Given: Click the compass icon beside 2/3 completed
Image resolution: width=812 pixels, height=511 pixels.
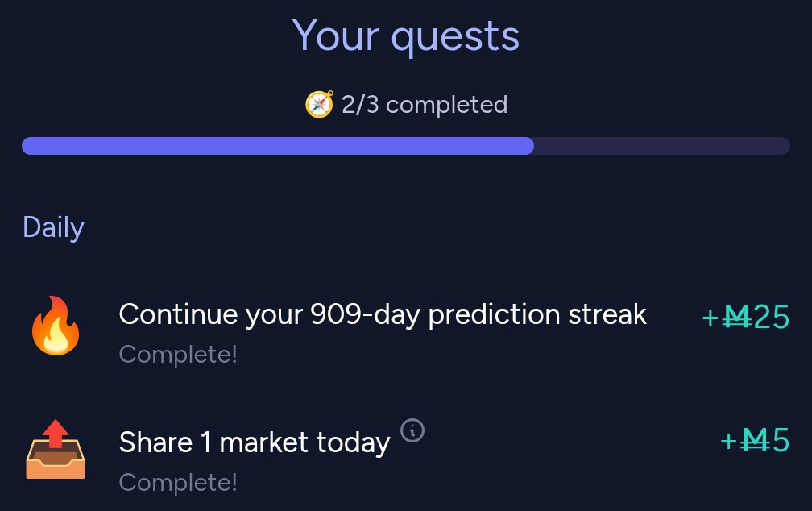Looking at the screenshot, I should [319, 104].
